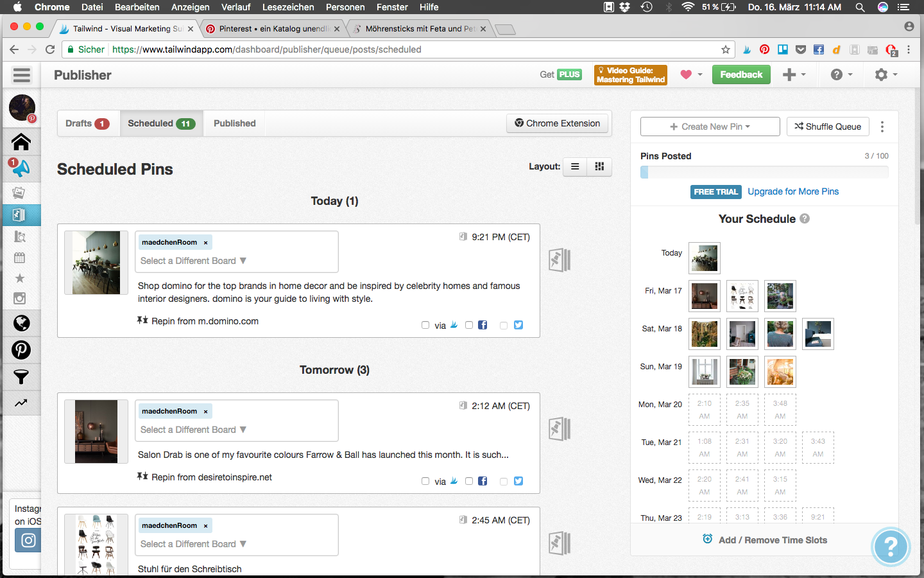Click the Pocket extension icon in Chrome toolbar
The image size is (924, 578).
801,49
